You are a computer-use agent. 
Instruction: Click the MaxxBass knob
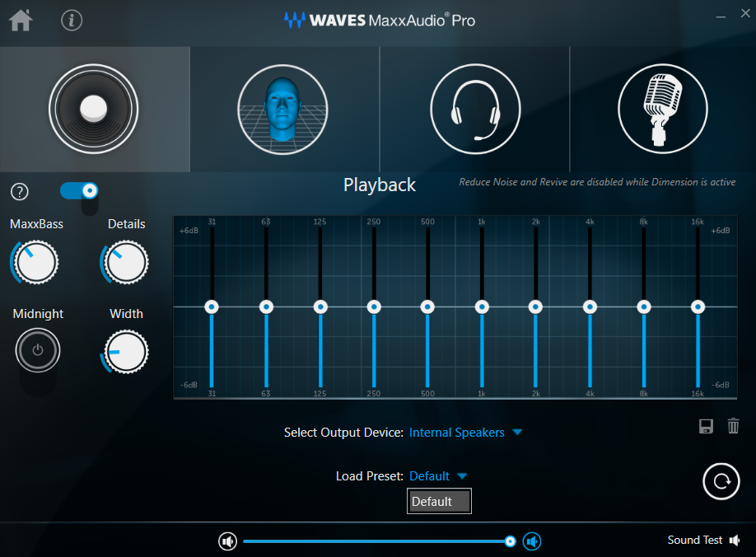pyautogui.click(x=35, y=263)
